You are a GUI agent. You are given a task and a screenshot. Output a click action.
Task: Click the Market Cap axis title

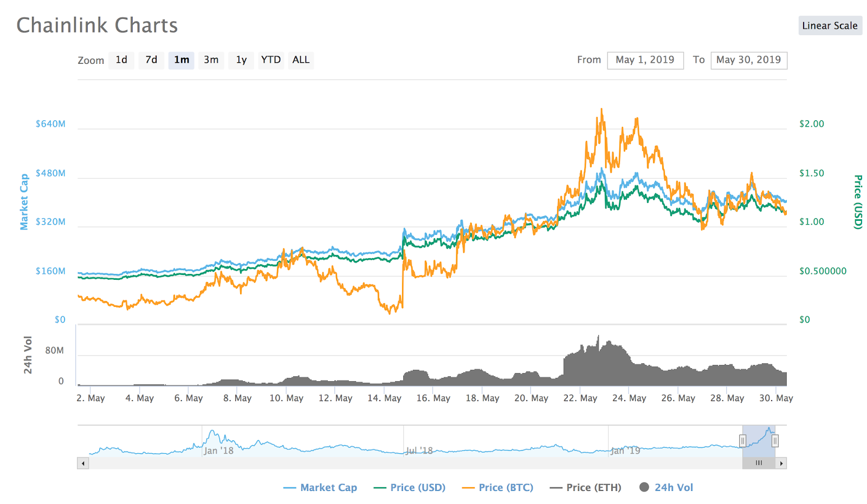coord(24,202)
